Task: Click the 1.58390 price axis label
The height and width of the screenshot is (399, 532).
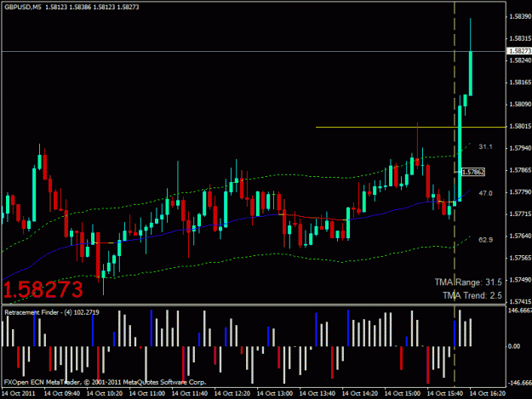Action: 520,17
